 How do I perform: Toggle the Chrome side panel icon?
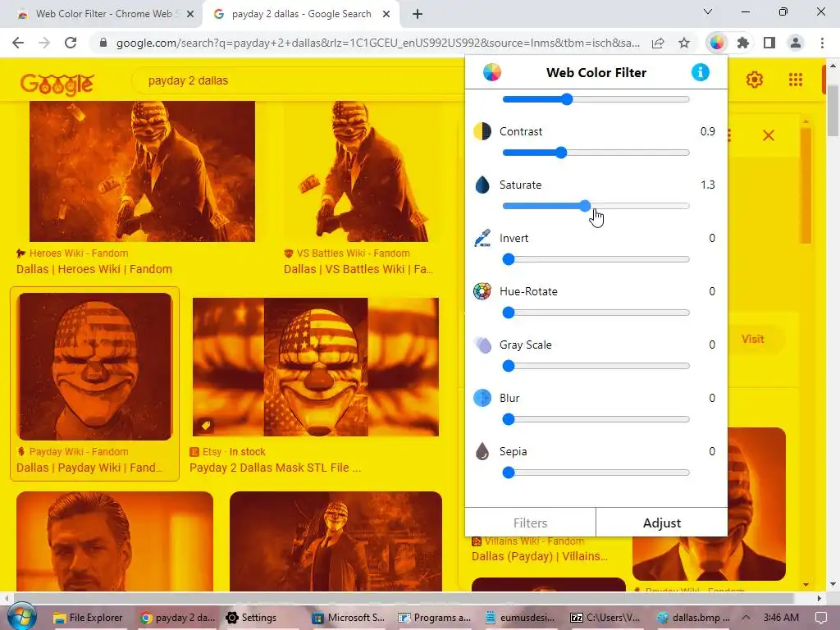click(x=769, y=43)
